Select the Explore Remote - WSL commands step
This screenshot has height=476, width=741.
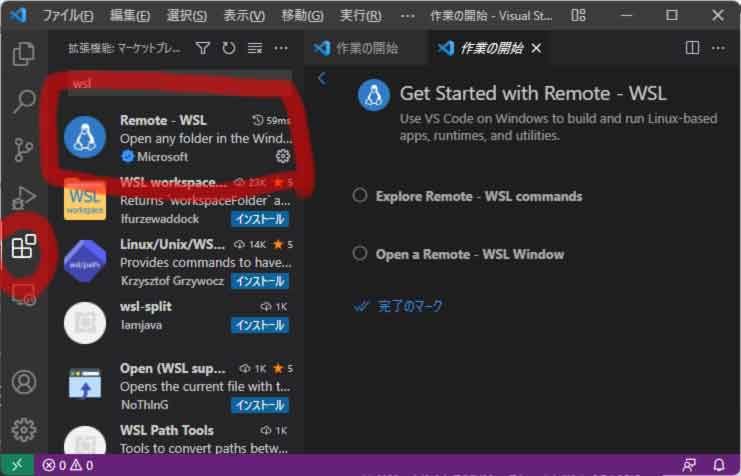[x=478, y=196]
